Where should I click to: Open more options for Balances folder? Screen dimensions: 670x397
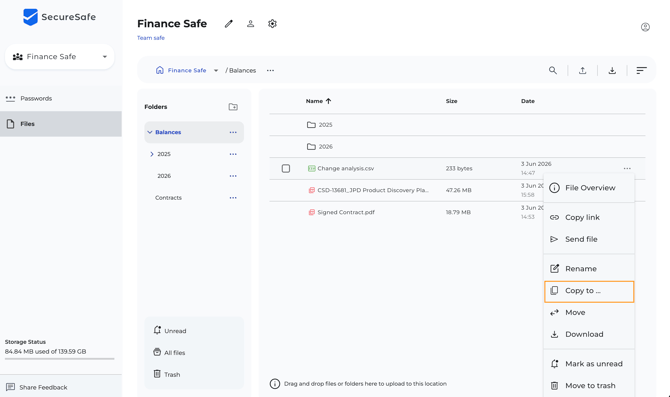(233, 132)
